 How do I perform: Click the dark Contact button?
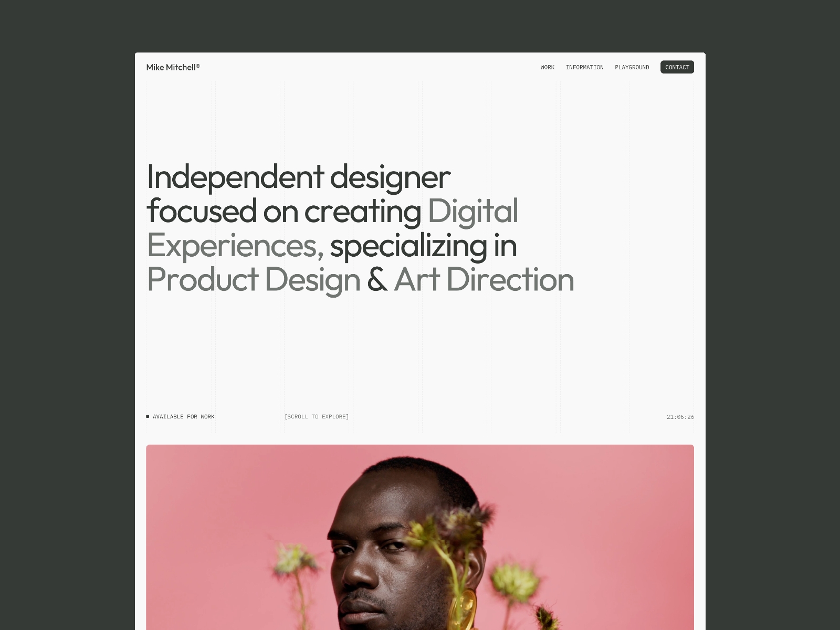click(677, 67)
